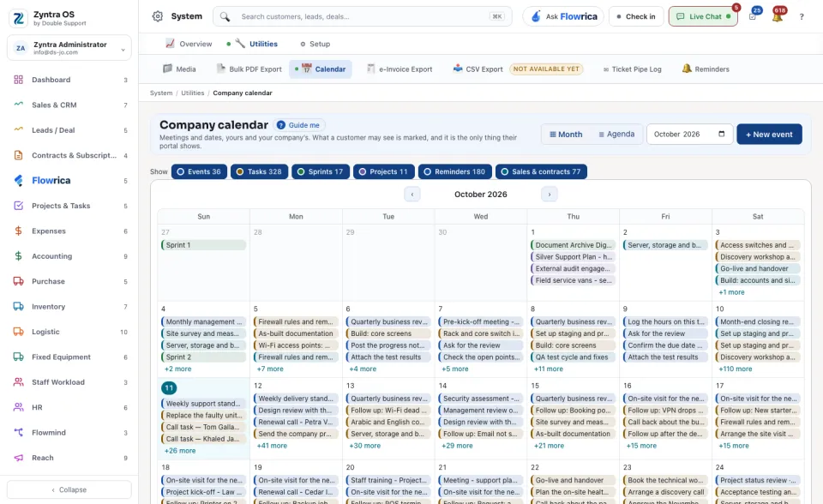Open Ask Flowrica assistant

coord(563,17)
